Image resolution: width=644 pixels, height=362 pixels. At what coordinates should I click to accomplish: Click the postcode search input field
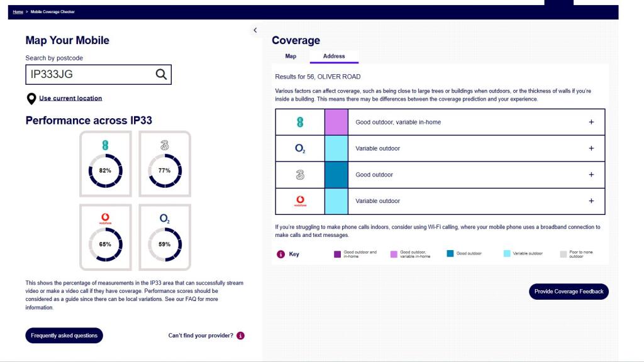tap(88, 75)
